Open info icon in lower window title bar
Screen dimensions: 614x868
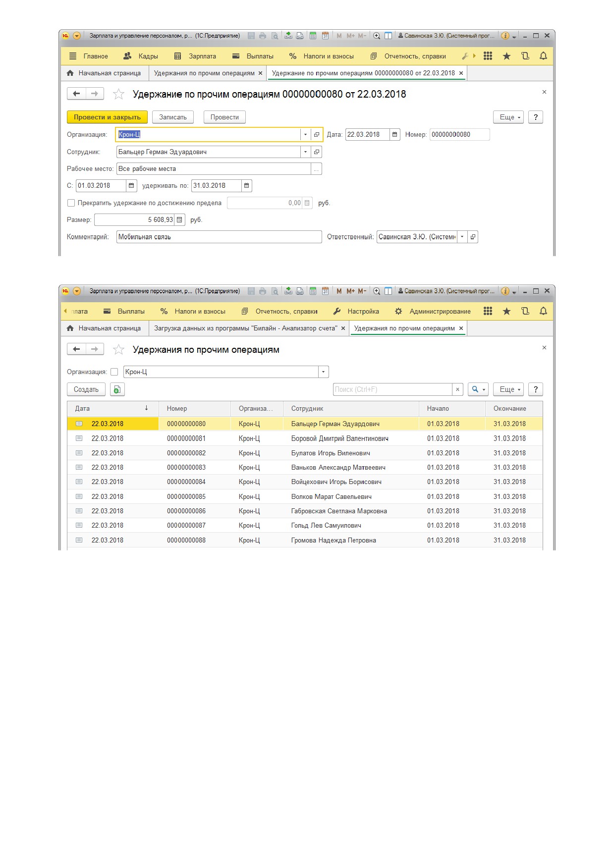coord(505,291)
